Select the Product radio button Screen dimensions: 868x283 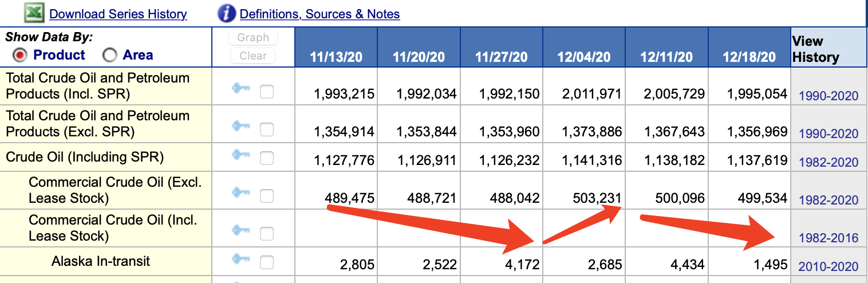coord(21,55)
